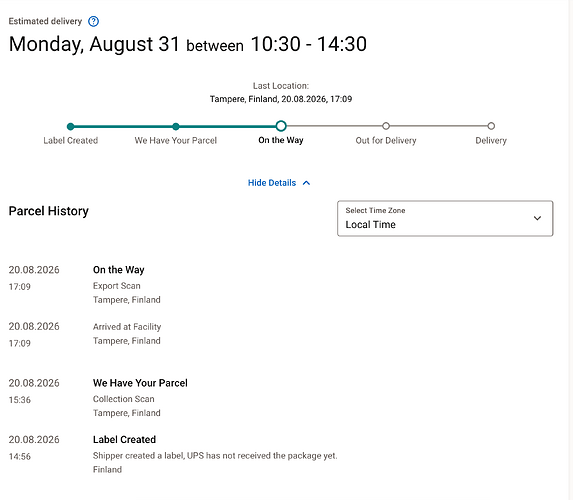
Task: Select the We Have Your Parcel progress dot
Action: coord(176,126)
